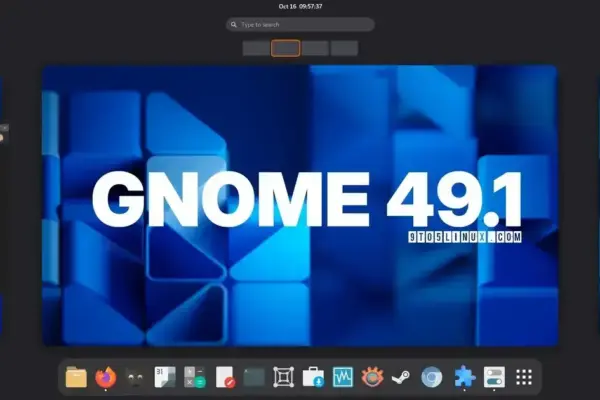Screen dimensions: 600x400
Task: Click the Type to search field
Action: pyautogui.click(x=300, y=24)
